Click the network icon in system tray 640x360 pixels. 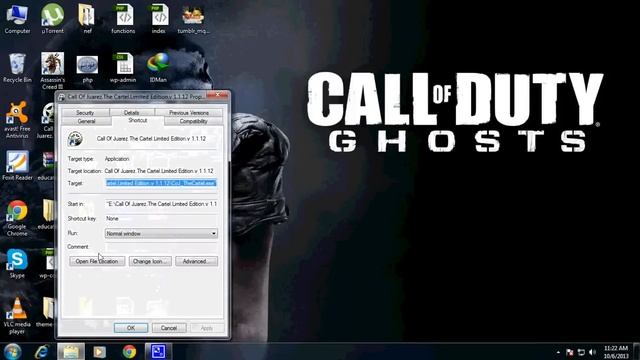[x=581, y=352]
